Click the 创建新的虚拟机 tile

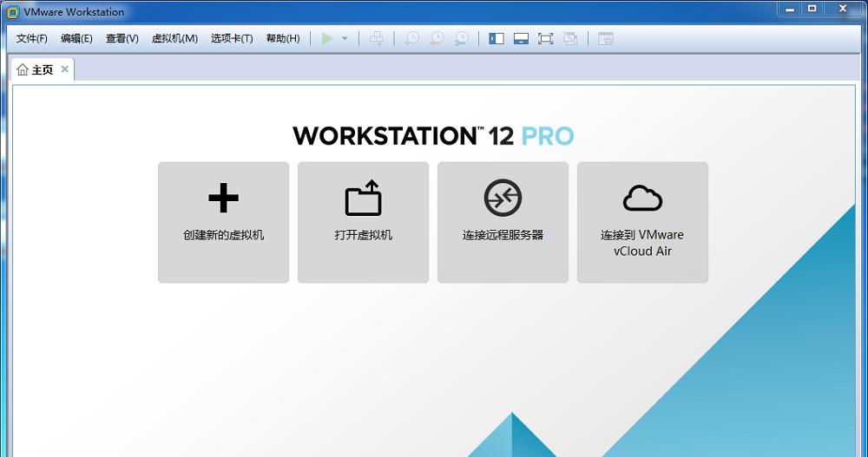(x=224, y=222)
